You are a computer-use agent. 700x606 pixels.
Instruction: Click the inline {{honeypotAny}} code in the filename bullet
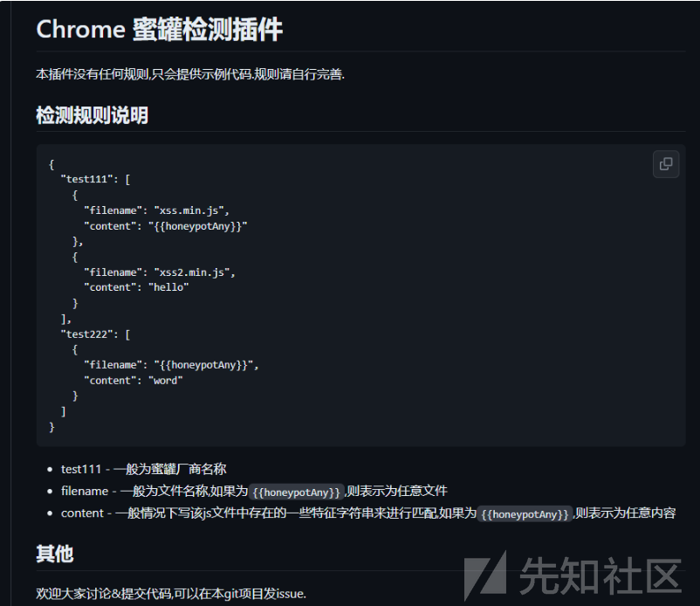click(x=297, y=492)
